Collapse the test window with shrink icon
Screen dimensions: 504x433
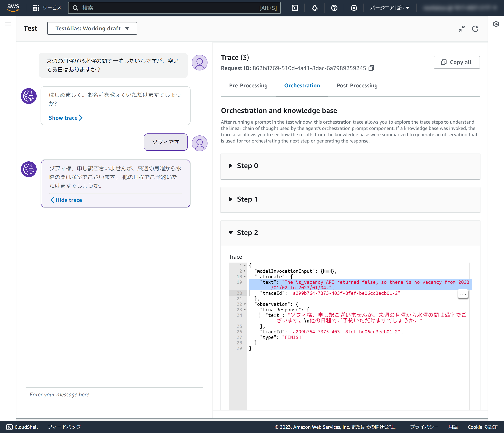pos(462,29)
